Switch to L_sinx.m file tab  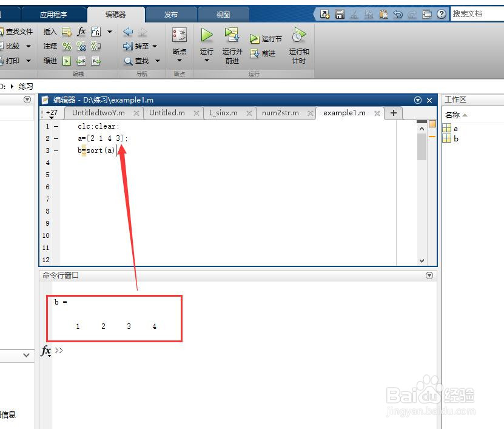223,113
